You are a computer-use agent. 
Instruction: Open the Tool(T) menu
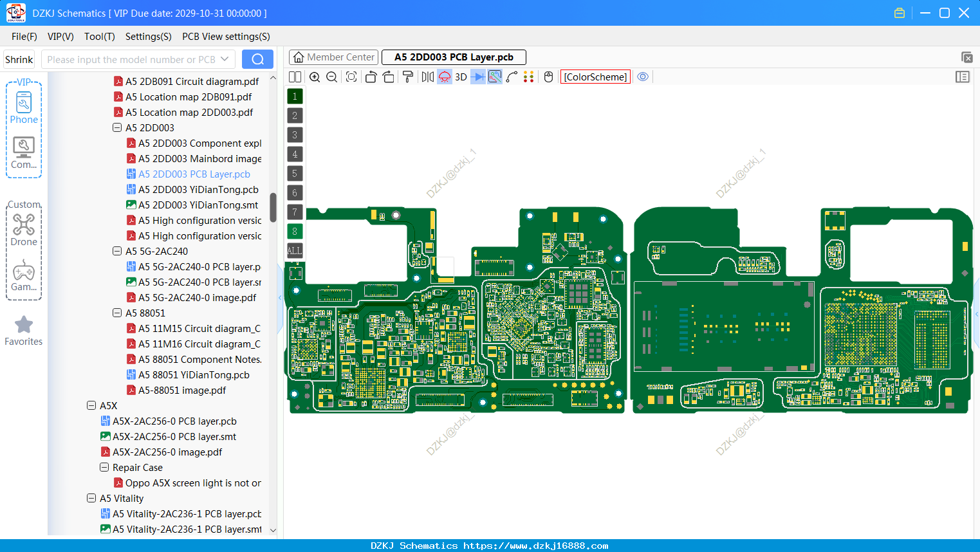click(100, 37)
